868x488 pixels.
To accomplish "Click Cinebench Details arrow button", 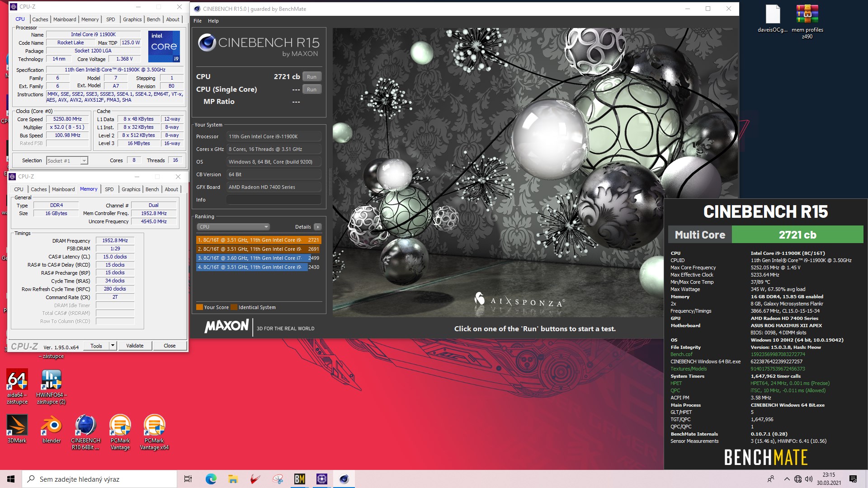I will point(318,227).
